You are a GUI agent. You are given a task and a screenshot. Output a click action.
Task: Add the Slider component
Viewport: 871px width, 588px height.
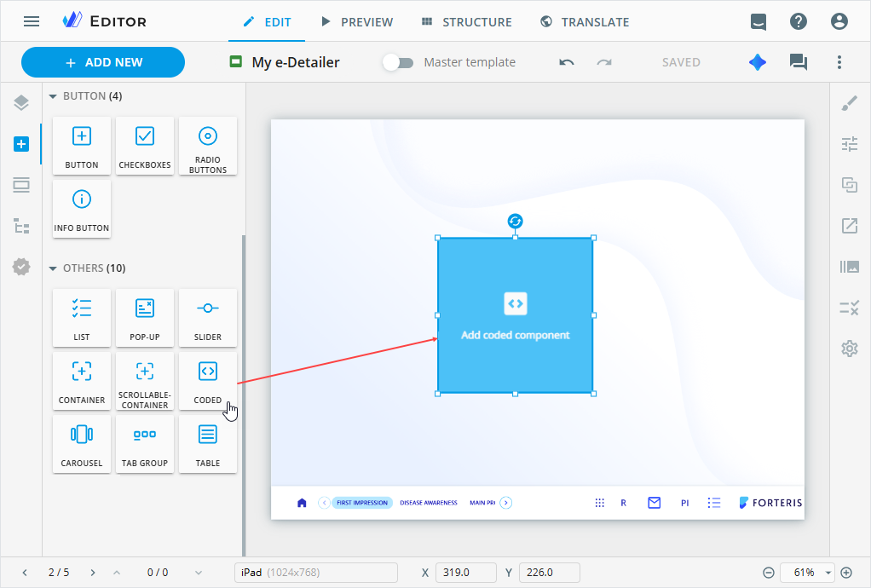tap(208, 318)
